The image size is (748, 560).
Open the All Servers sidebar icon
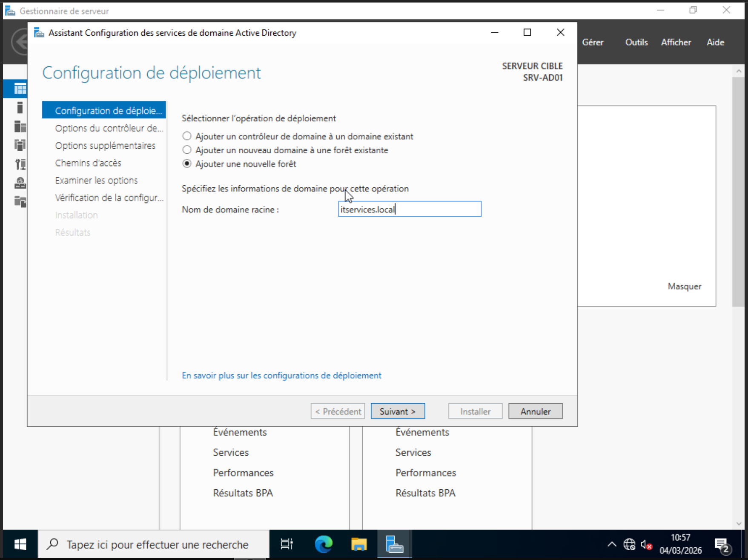(x=20, y=126)
